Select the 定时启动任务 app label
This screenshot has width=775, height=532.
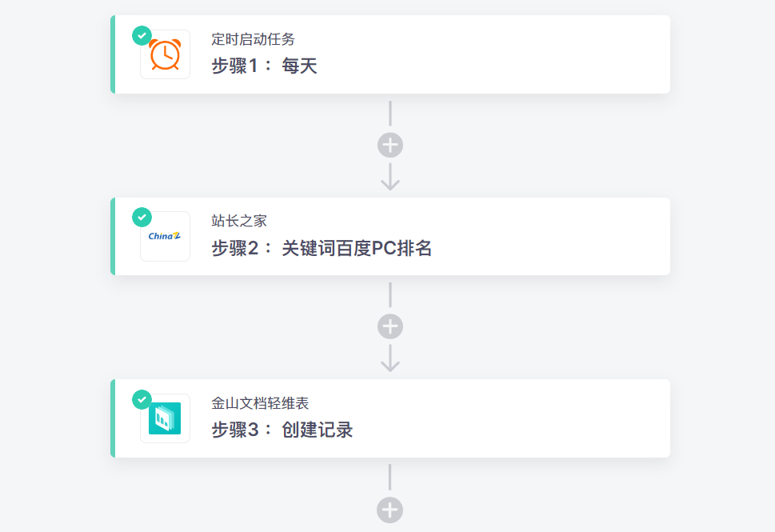coord(253,39)
